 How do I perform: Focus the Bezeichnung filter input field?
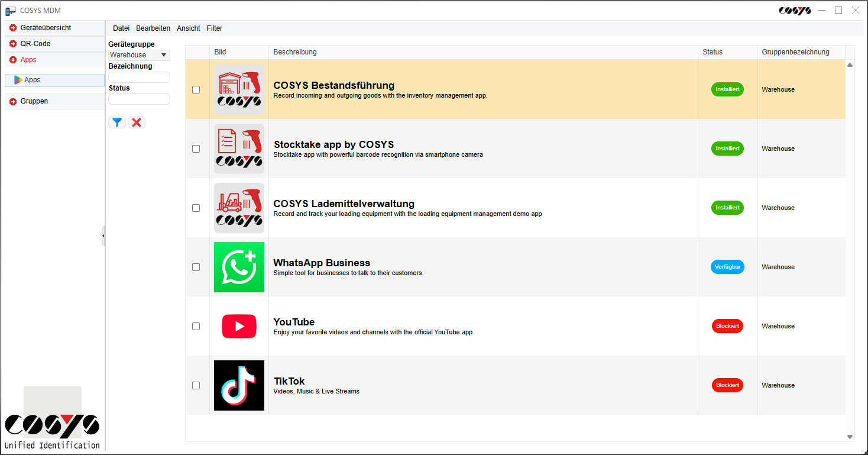pyautogui.click(x=139, y=77)
